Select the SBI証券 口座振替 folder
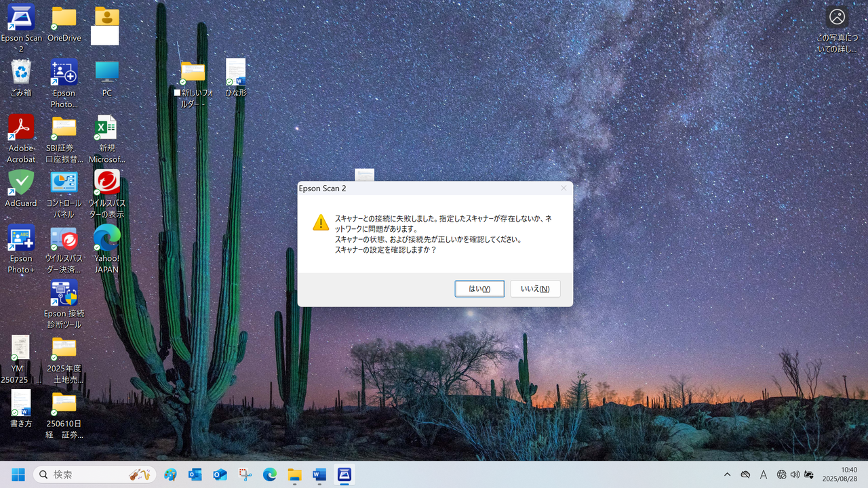 click(64, 139)
